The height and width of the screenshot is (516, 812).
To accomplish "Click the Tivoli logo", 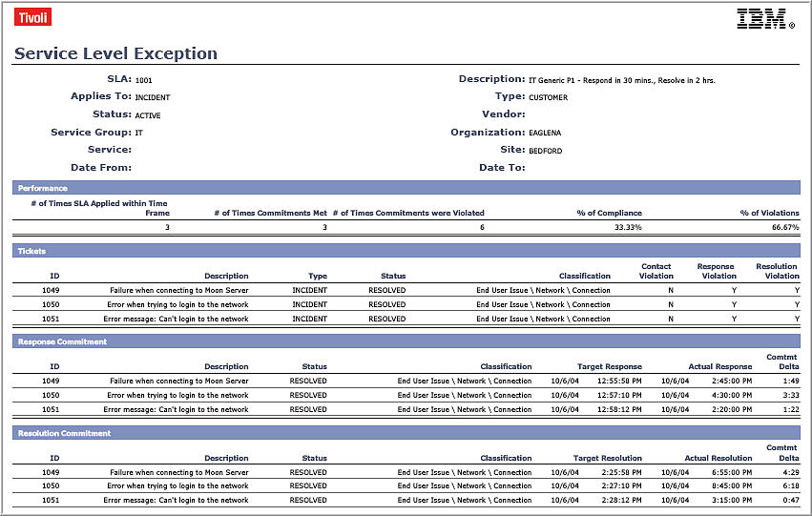I will (32, 17).
